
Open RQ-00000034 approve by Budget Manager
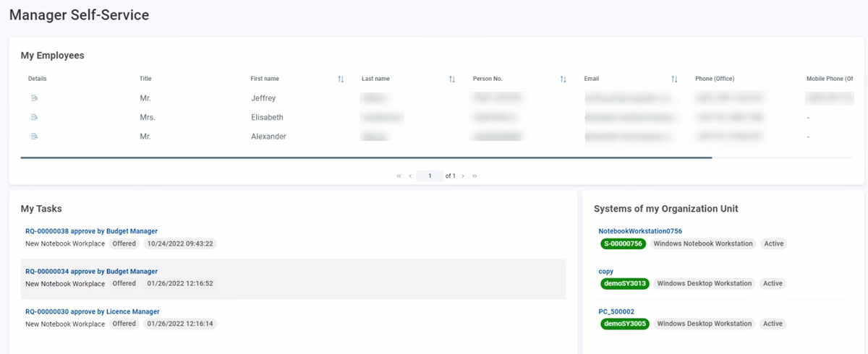tap(91, 272)
